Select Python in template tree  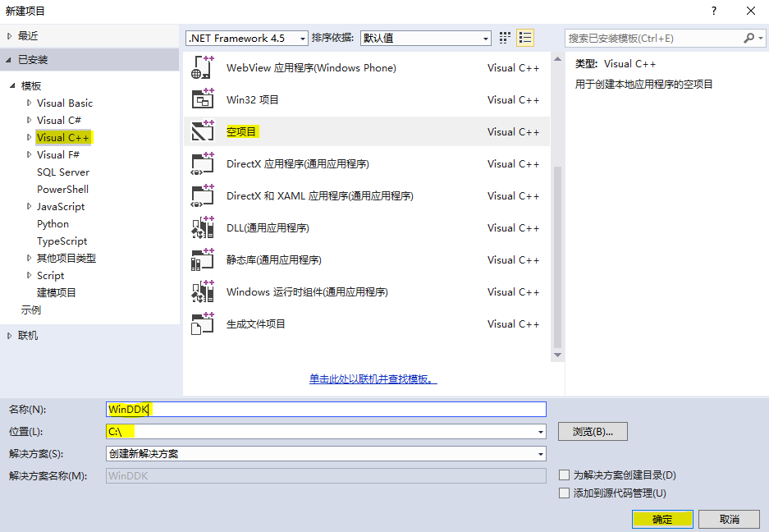pyautogui.click(x=53, y=224)
